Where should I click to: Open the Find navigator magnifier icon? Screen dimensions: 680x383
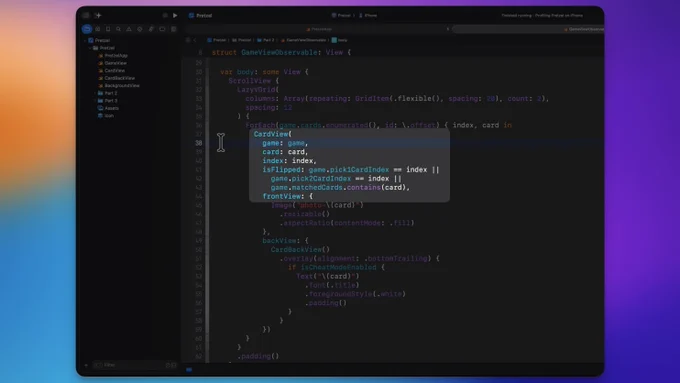(118, 29)
